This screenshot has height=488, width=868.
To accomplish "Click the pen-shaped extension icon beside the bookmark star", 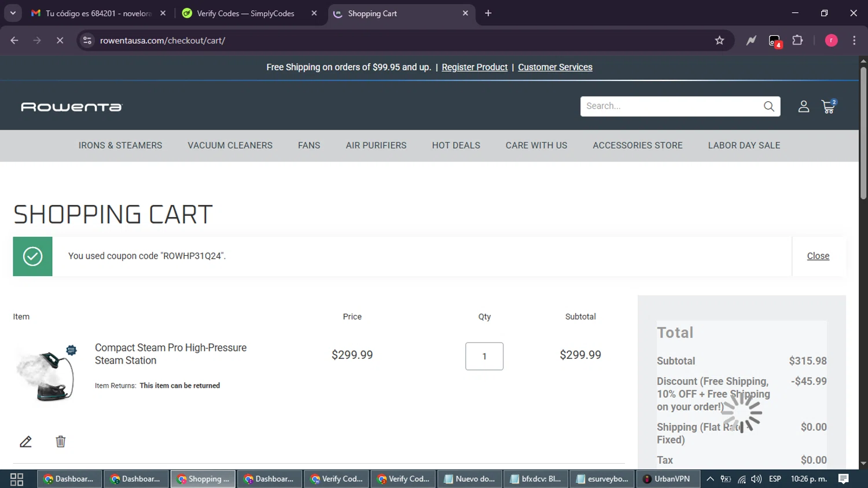I will [x=751, y=41].
